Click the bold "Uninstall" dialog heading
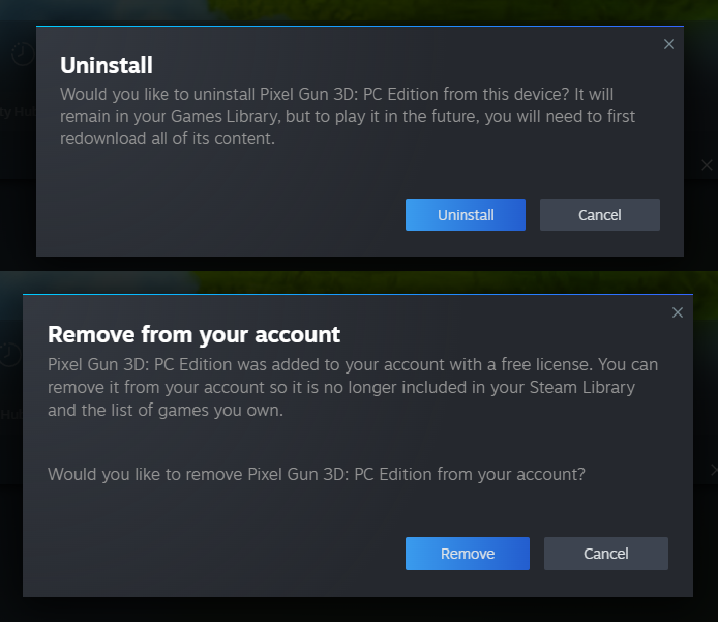 [x=106, y=66]
